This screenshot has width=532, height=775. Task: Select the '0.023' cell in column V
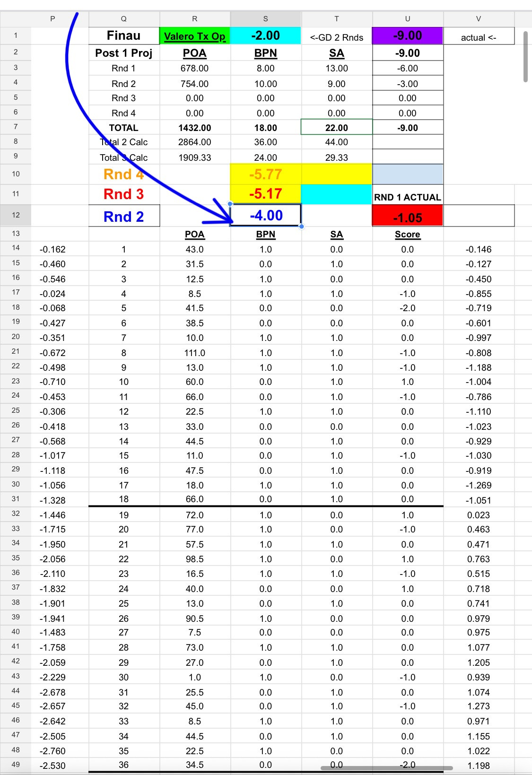pyautogui.click(x=479, y=515)
